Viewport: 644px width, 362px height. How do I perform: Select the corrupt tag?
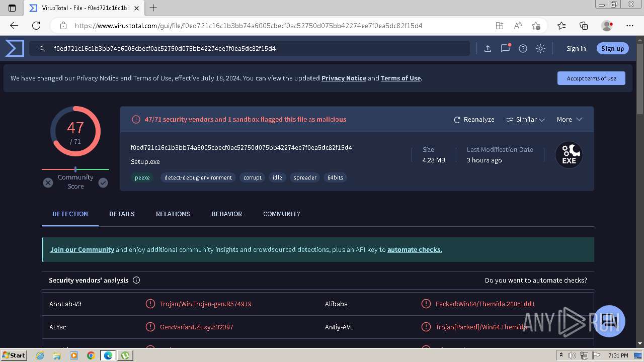(253, 177)
